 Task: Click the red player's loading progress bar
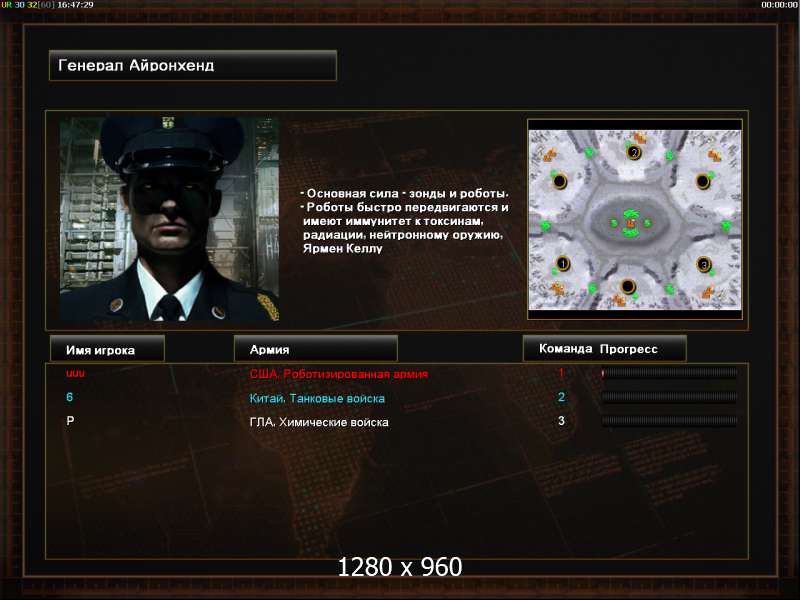point(669,373)
